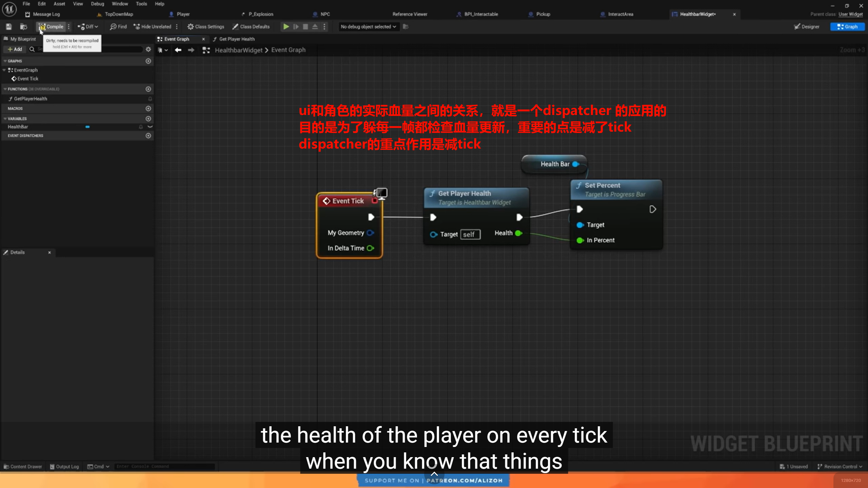Save the current blueprint asset
868x488 pixels.
click(9, 26)
